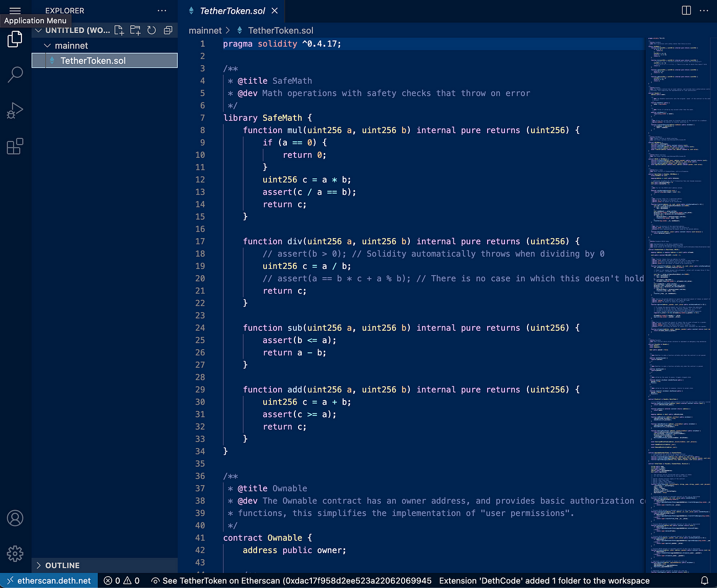The width and height of the screenshot is (717, 588).
Task: Click the '@title SafeMath' comment line
Action: tap(270, 81)
